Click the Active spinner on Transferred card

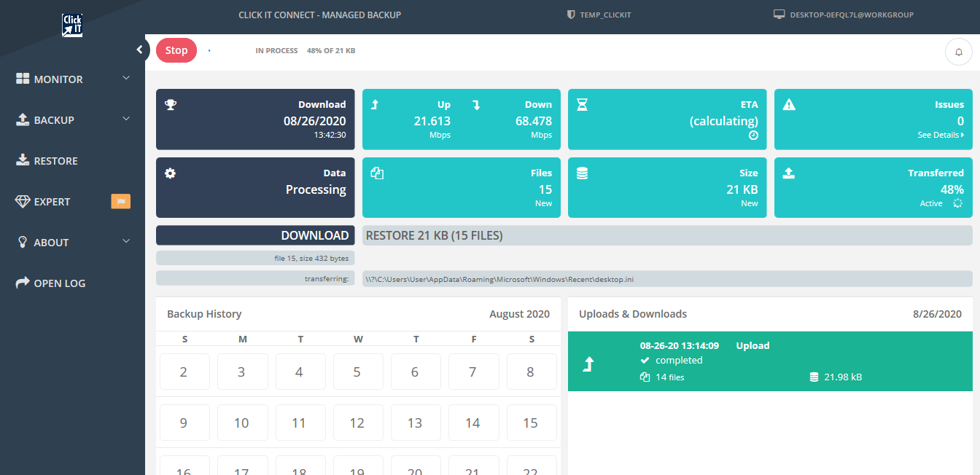(957, 204)
